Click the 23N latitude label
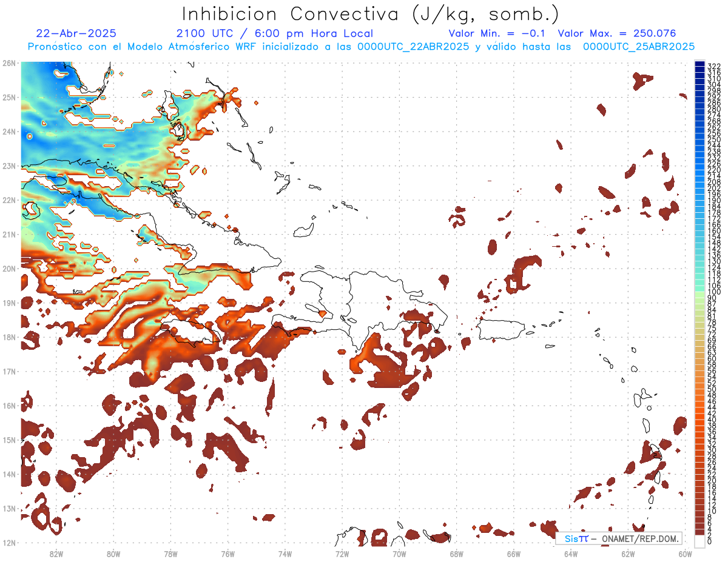Image resolution: width=728 pixels, height=562 pixels. (8, 166)
